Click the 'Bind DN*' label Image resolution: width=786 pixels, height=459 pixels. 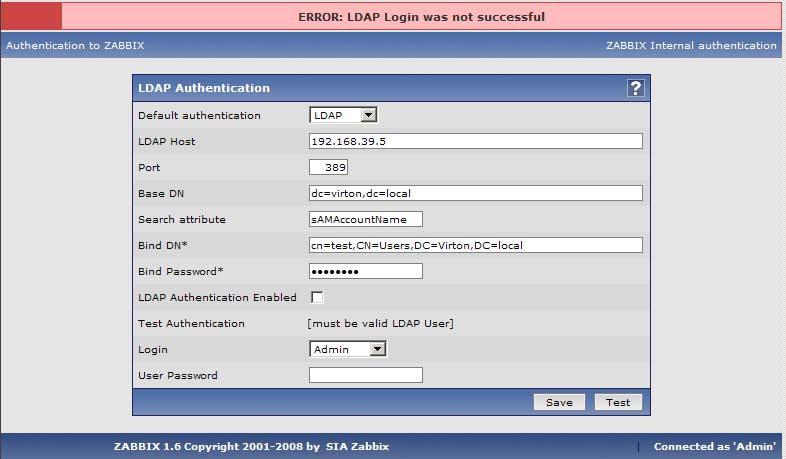[163, 246]
